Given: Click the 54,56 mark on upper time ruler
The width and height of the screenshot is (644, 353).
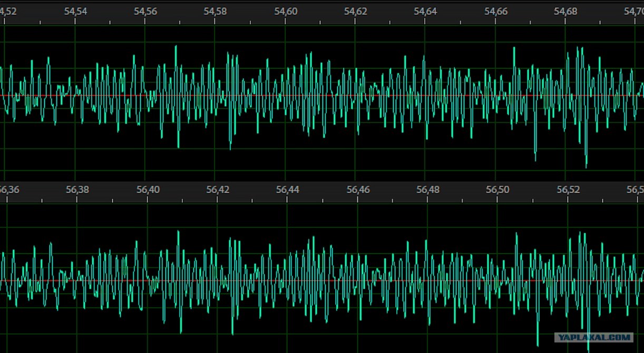Looking at the screenshot, I should click(x=145, y=11).
